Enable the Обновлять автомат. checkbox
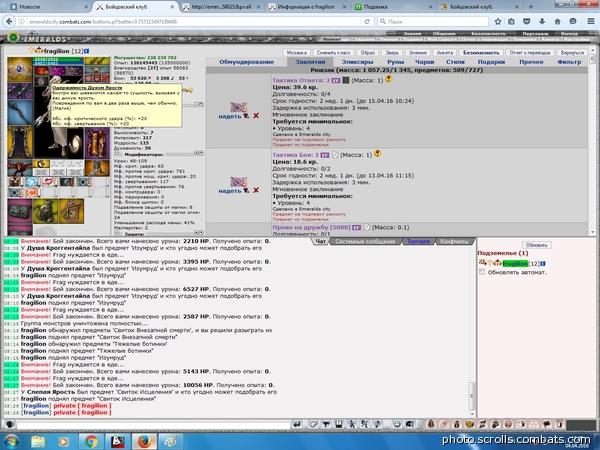This screenshot has height=450, width=600. [x=482, y=272]
